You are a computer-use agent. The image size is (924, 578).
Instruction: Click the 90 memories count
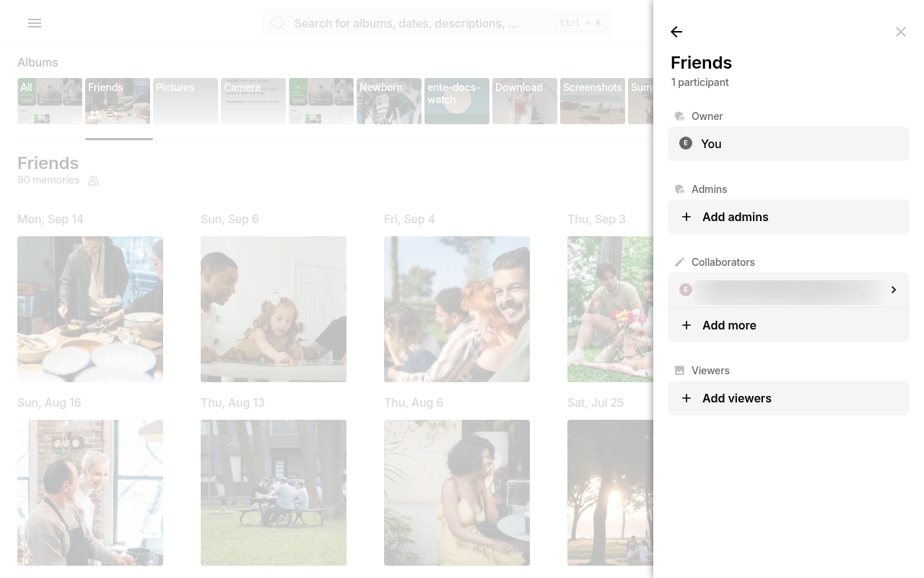(x=48, y=180)
